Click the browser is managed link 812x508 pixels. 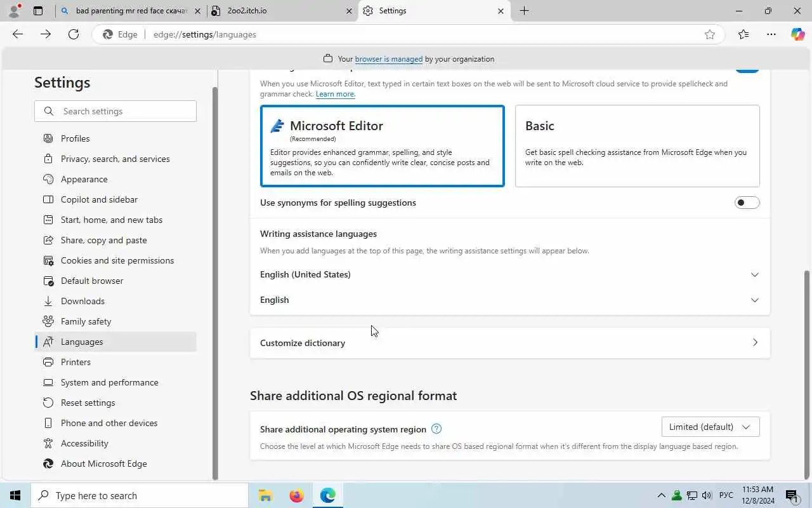(389, 59)
